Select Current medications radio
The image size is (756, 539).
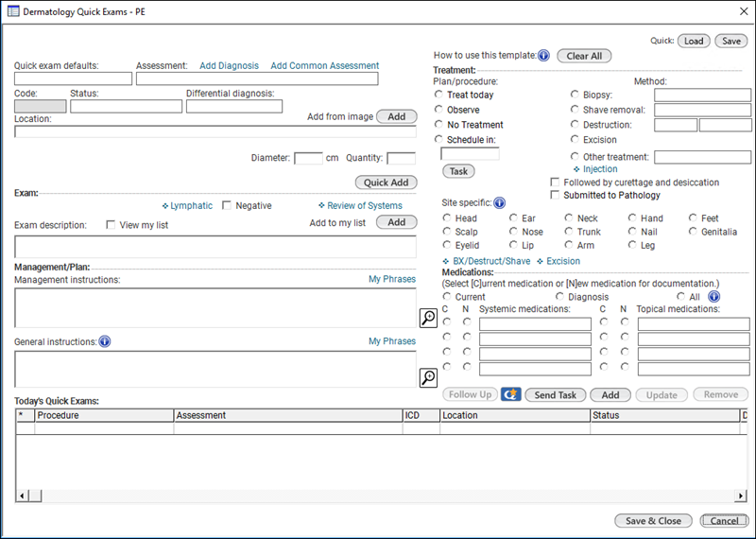click(446, 296)
